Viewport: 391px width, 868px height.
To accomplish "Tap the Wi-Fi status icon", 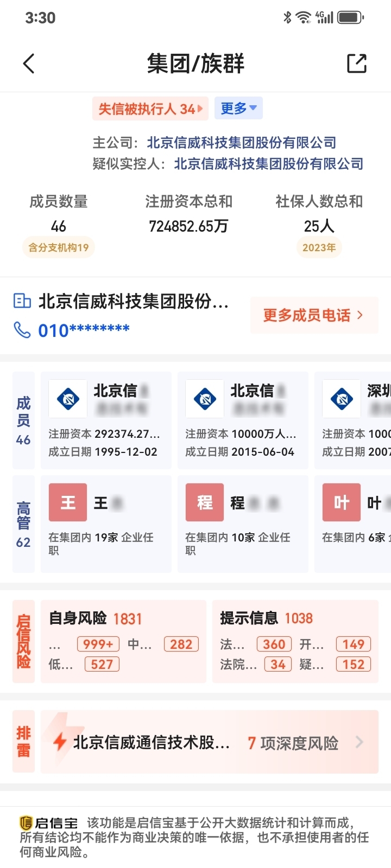I will click(304, 17).
